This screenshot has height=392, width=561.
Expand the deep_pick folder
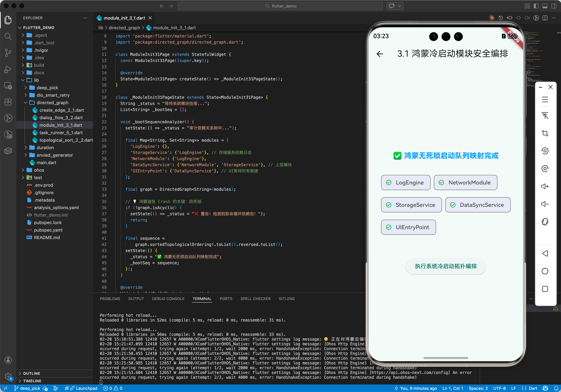[x=47, y=87]
